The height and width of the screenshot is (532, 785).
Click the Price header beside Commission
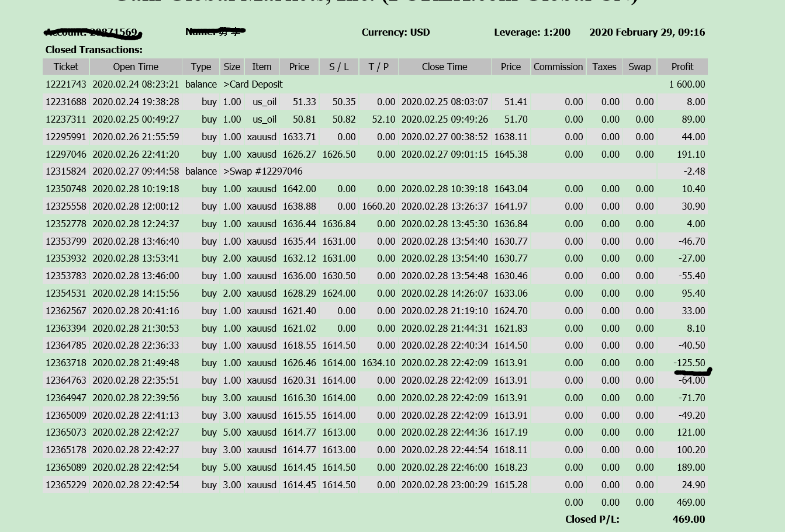[x=511, y=67]
